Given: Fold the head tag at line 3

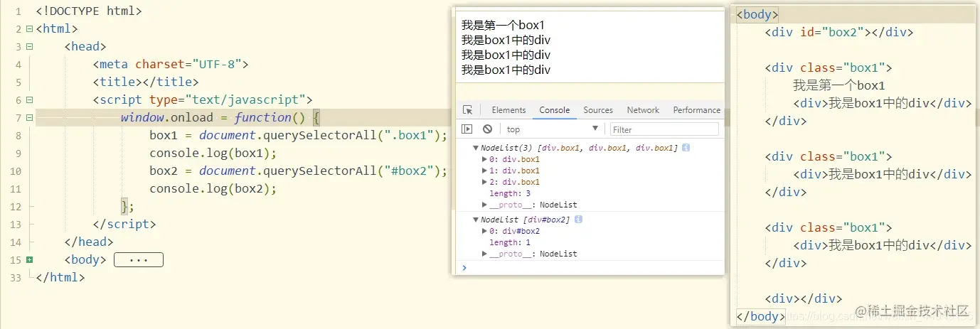Looking at the screenshot, I should tap(29, 47).
